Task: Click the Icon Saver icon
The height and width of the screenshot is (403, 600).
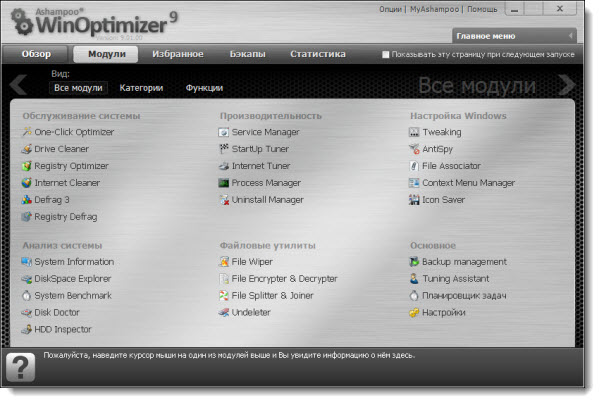Action: [x=414, y=199]
